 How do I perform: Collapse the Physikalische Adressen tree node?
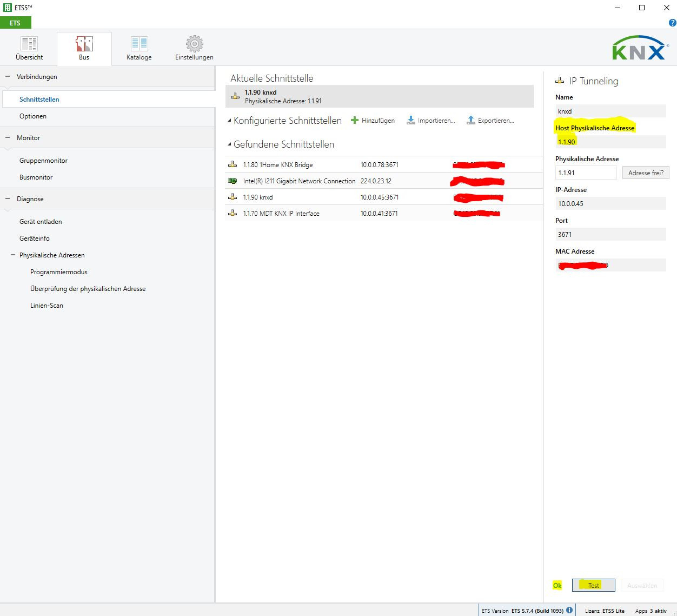pyautogui.click(x=13, y=255)
